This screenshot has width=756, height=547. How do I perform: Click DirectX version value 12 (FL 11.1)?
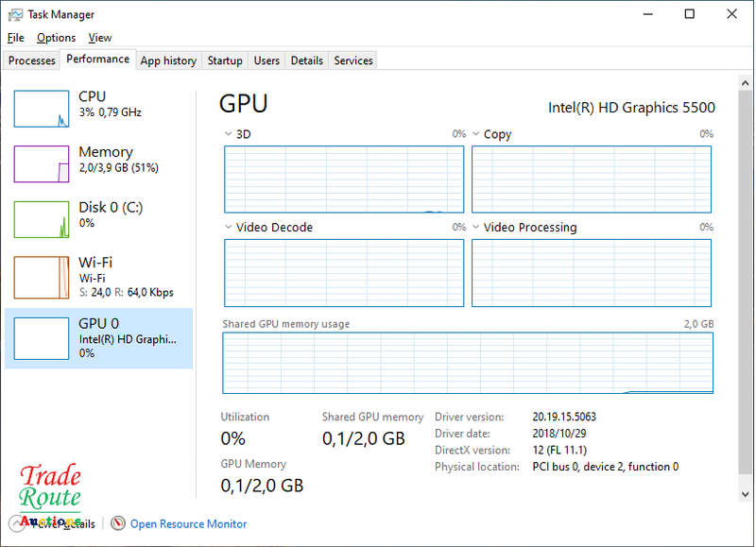(x=559, y=450)
